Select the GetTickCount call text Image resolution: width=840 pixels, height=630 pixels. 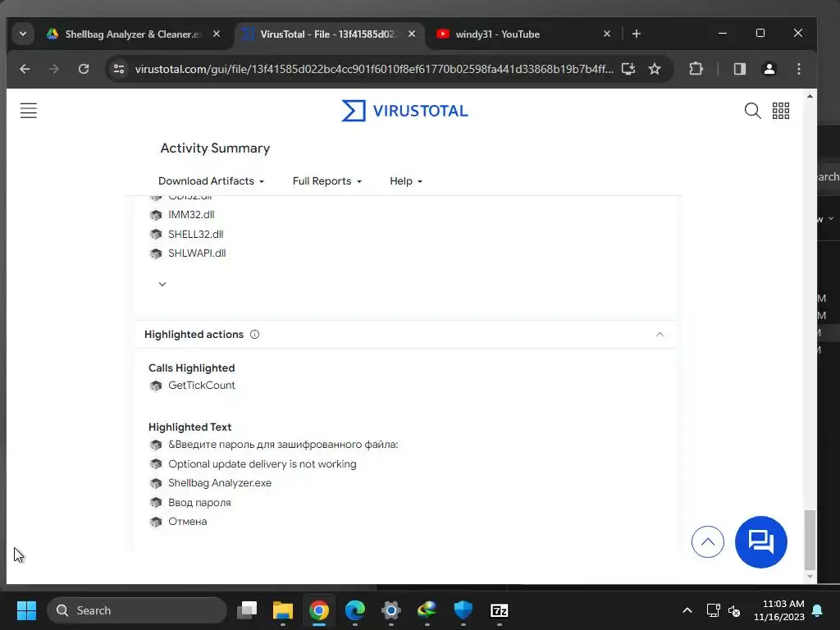pyautogui.click(x=202, y=386)
